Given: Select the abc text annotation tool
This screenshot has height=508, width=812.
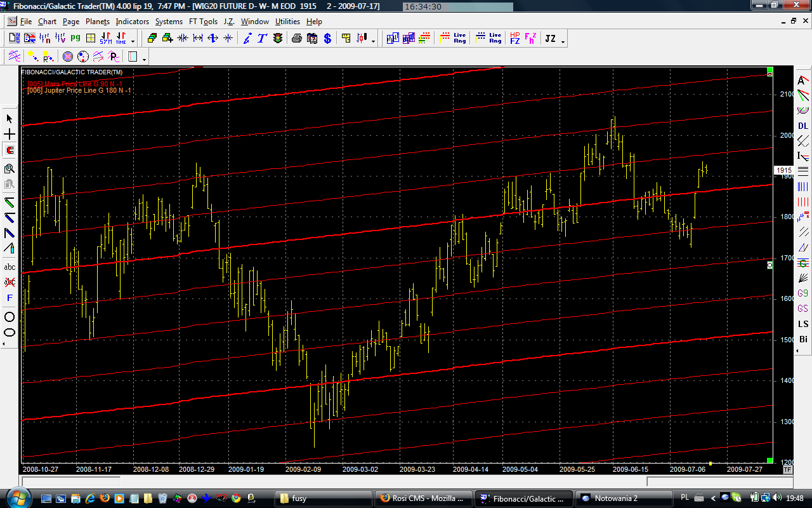Looking at the screenshot, I should click(10, 267).
